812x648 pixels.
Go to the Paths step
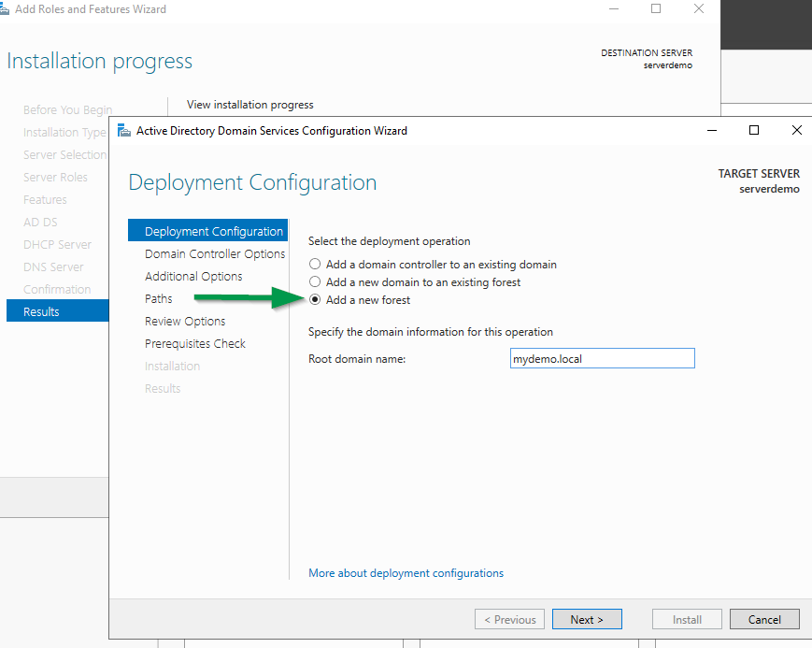[158, 298]
